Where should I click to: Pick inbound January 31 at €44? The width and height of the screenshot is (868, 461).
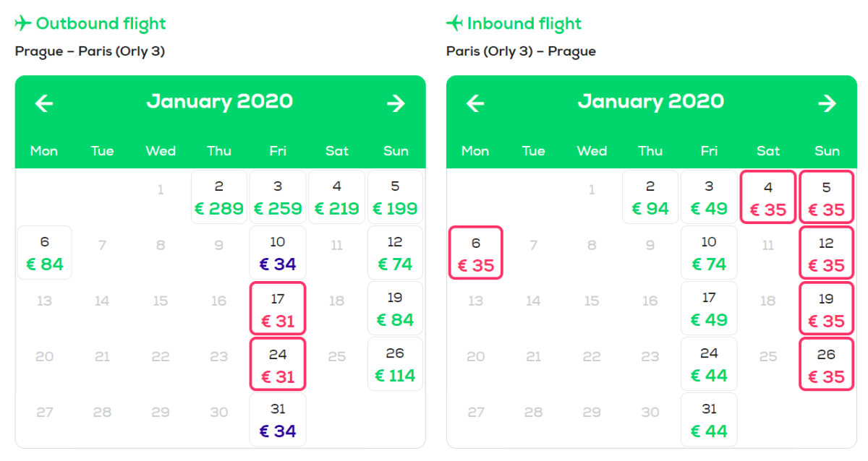[x=709, y=421]
